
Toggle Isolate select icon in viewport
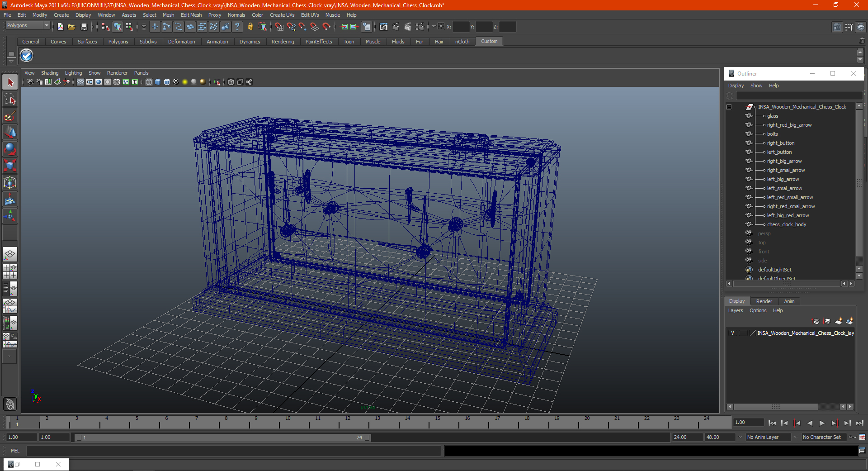(217, 82)
